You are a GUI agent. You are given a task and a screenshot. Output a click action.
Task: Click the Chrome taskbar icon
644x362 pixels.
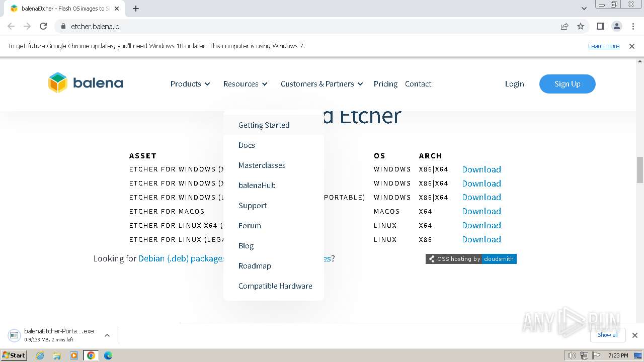coord(91,355)
